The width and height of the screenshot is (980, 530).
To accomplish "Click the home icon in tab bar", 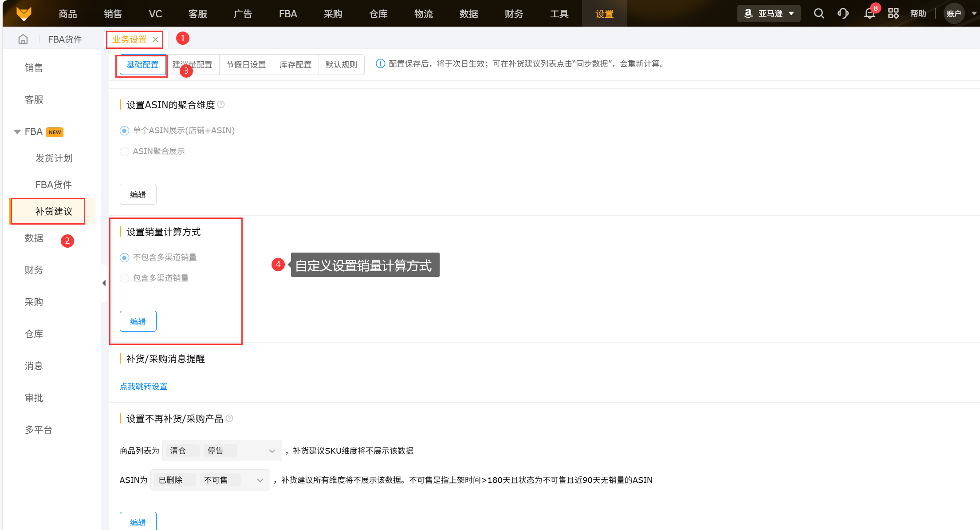I will 23,40.
